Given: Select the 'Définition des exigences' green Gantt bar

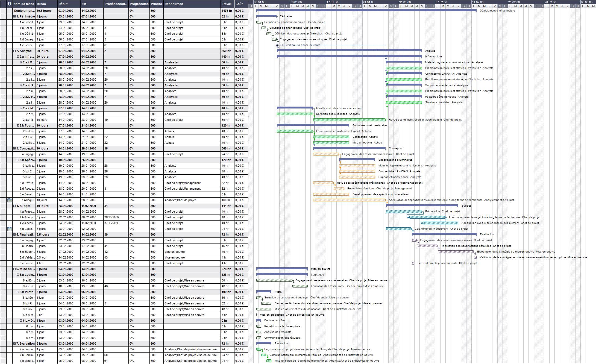Looking at the screenshot, I should point(295,114).
